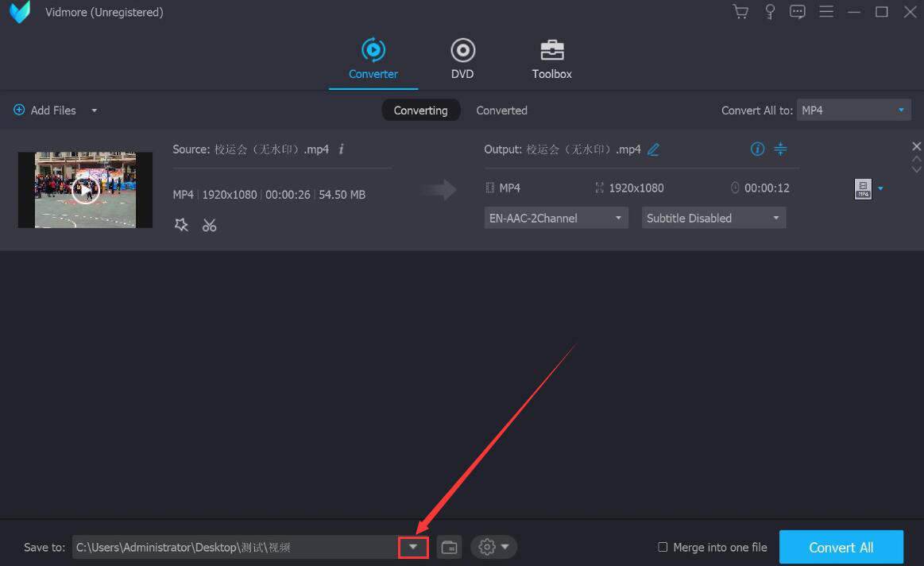Image resolution: width=924 pixels, height=566 pixels.
Task: Expand the settings gear dropdown arrow
Action: (x=505, y=547)
